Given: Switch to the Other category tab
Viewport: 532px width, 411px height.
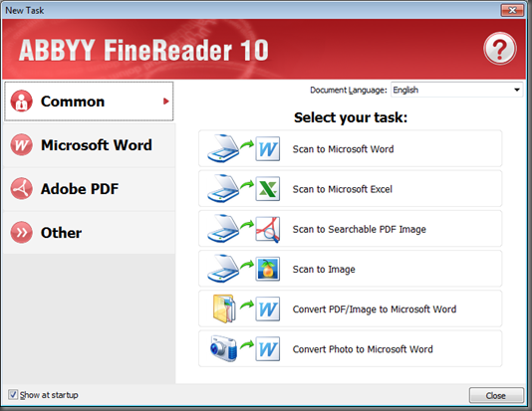Looking at the screenshot, I should (90, 233).
